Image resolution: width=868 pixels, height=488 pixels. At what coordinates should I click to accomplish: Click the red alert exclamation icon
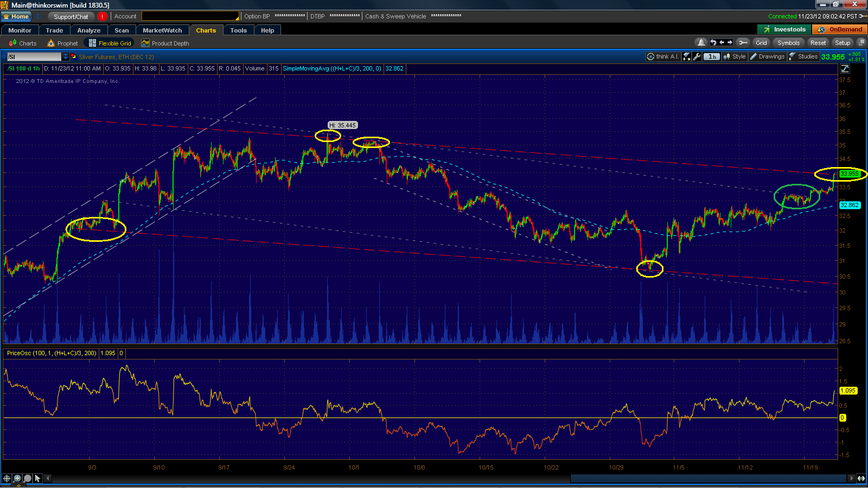click(x=102, y=16)
